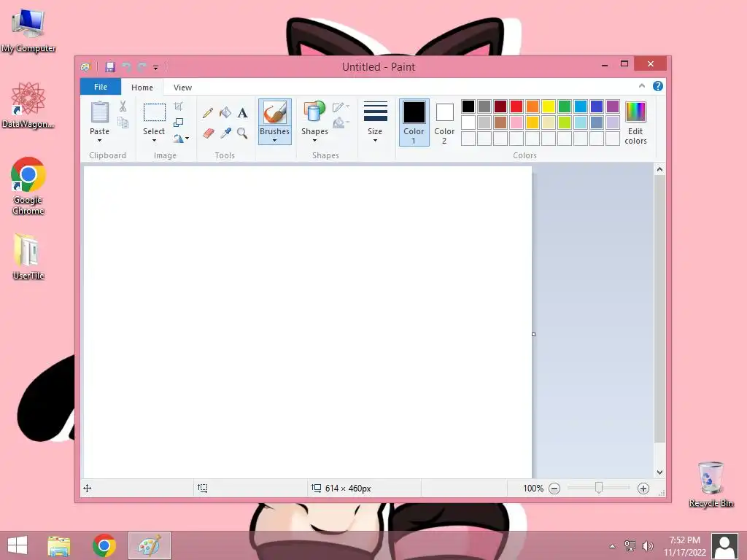
Task: Click the Undo arrow in title bar
Action: (126, 67)
